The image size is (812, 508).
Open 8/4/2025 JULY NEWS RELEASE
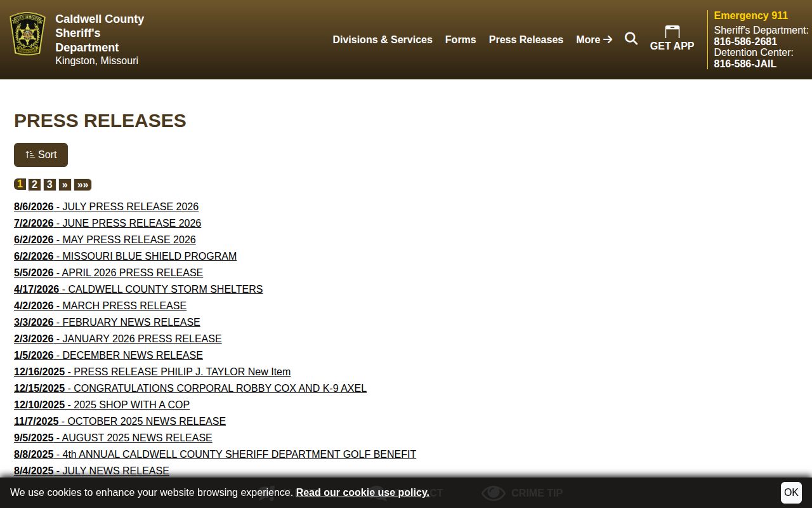pos(91,471)
